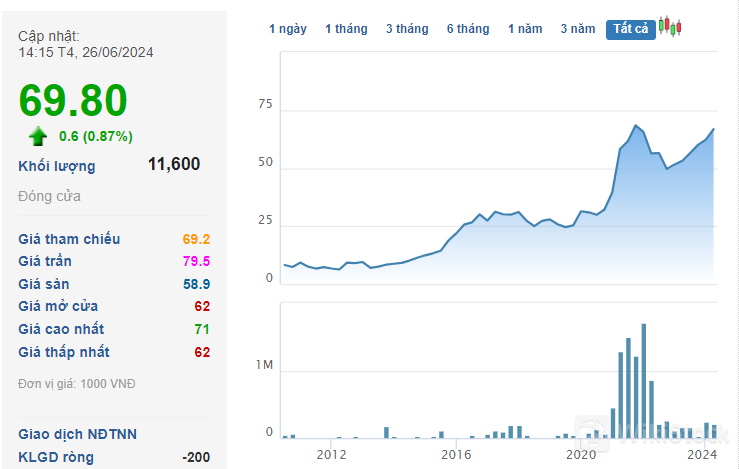Click the "Giá tham chiếu" label
This screenshot has height=469, width=739.
(69, 239)
